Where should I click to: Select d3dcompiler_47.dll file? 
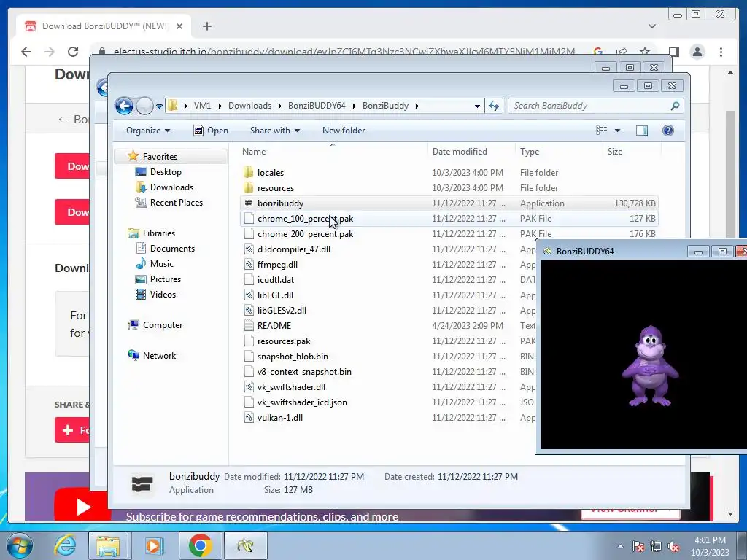coord(293,249)
